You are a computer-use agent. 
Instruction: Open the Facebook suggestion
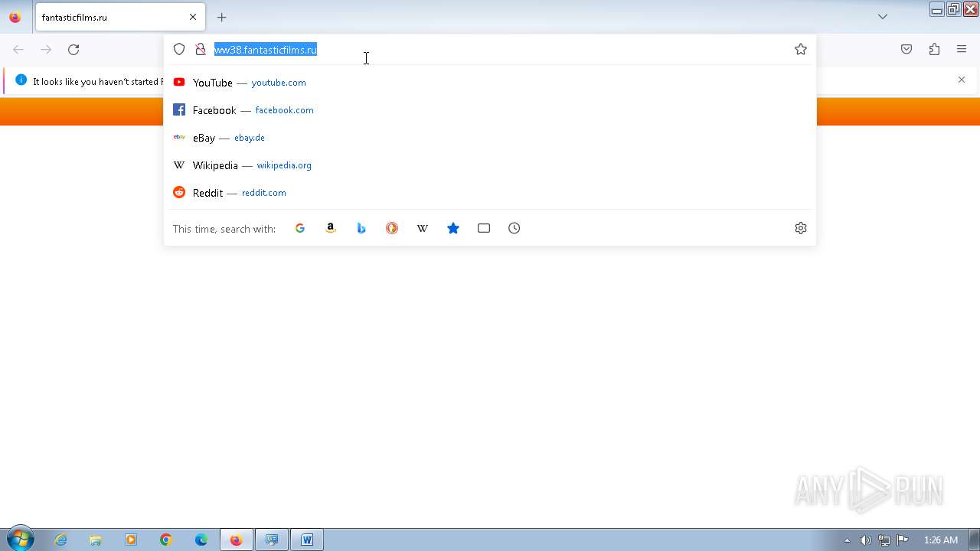point(490,110)
